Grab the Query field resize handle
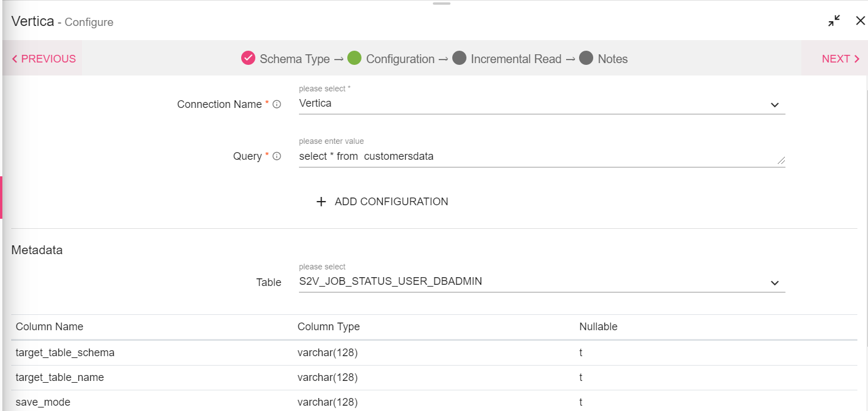The width and height of the screenshot is (868, 411). 781,160
